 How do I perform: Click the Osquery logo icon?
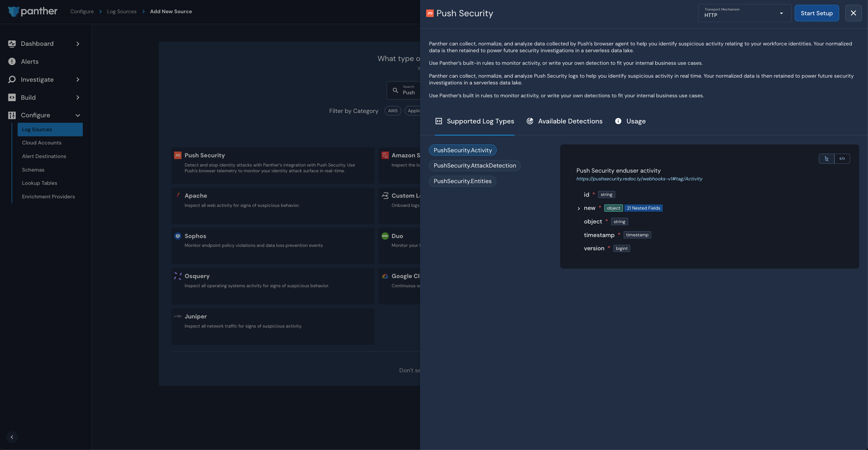(178, 276)
